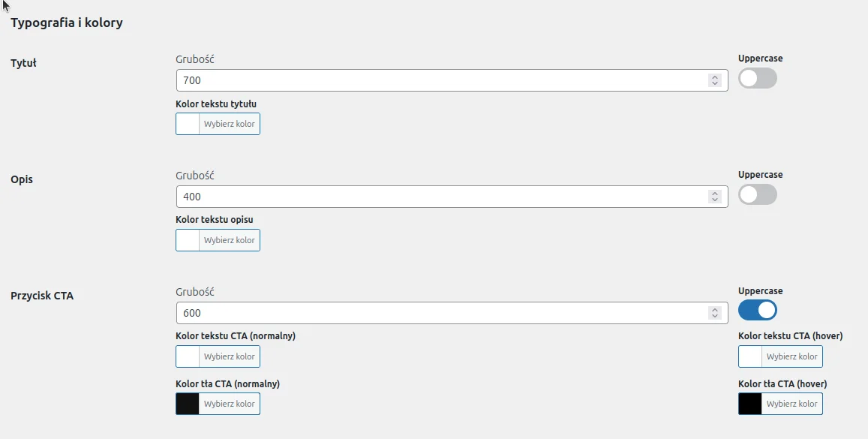Click the Tytuł Grubość field showing 700
The image size is (868, 439).
point(443,80)
